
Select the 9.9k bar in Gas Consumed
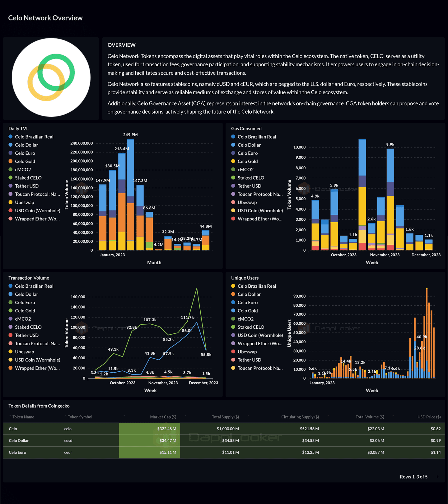coord(390,200)
